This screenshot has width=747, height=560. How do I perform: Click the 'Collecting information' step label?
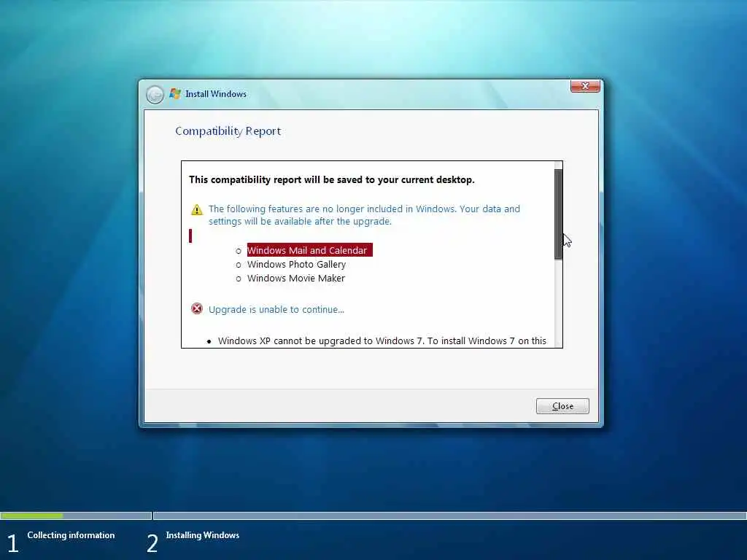[x=71, y=535]
